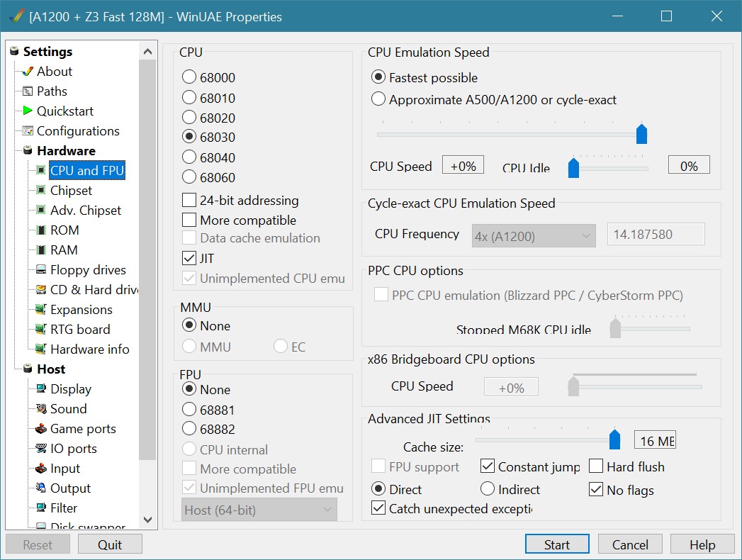The width and height of the screenshot is (742, 560).
Task: Click the Cancel button
Action: [630, 544]
